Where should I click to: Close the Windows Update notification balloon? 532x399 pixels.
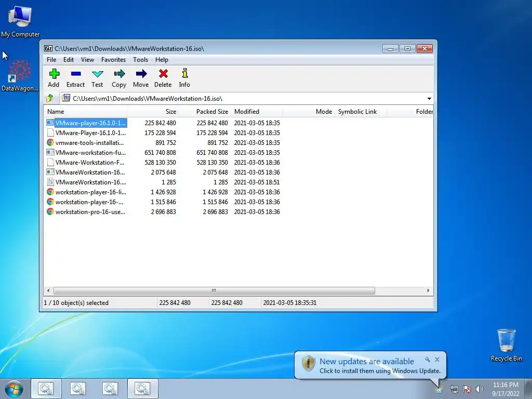(437, 360)
